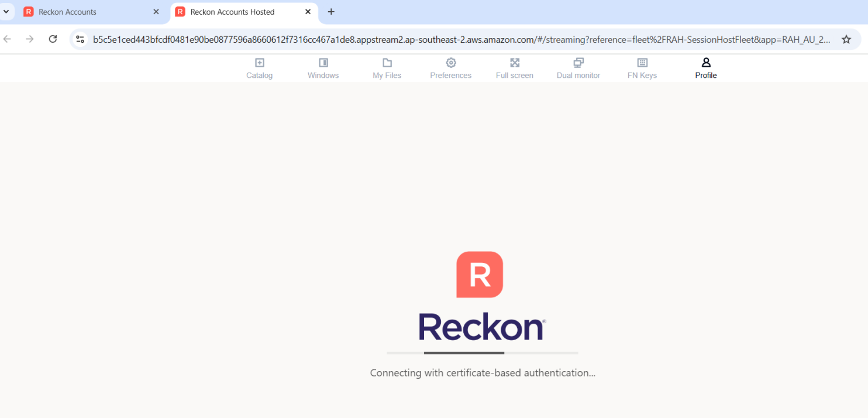
Task: Bookmark this page with the star
Action: point(846,39)
